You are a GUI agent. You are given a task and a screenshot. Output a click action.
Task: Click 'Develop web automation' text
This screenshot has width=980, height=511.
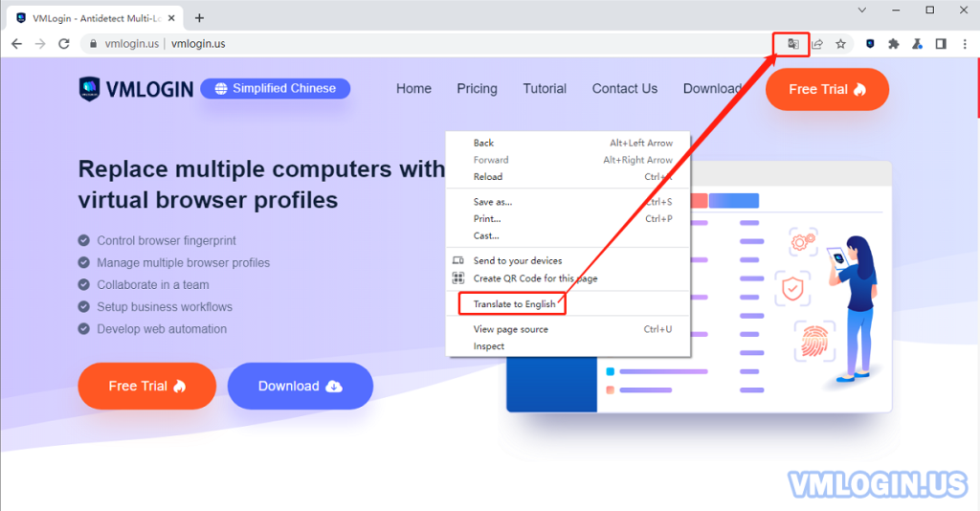point(161,329)
